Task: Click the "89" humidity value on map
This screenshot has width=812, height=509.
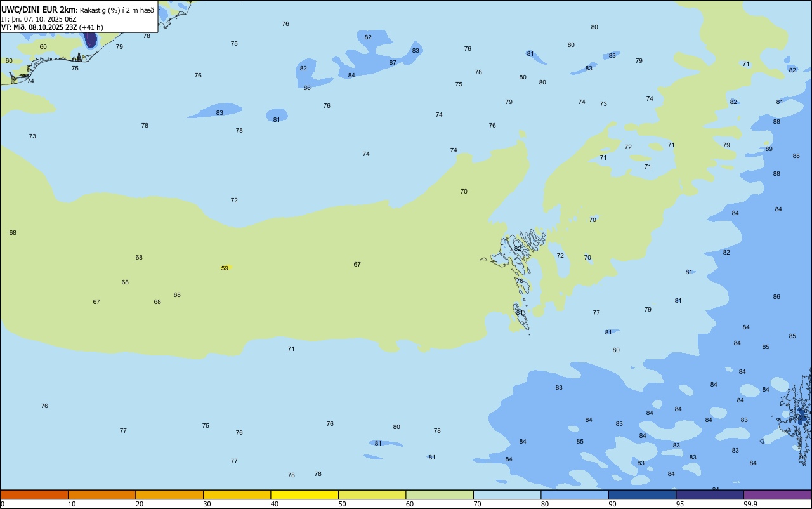Action: tap(769, 149)
